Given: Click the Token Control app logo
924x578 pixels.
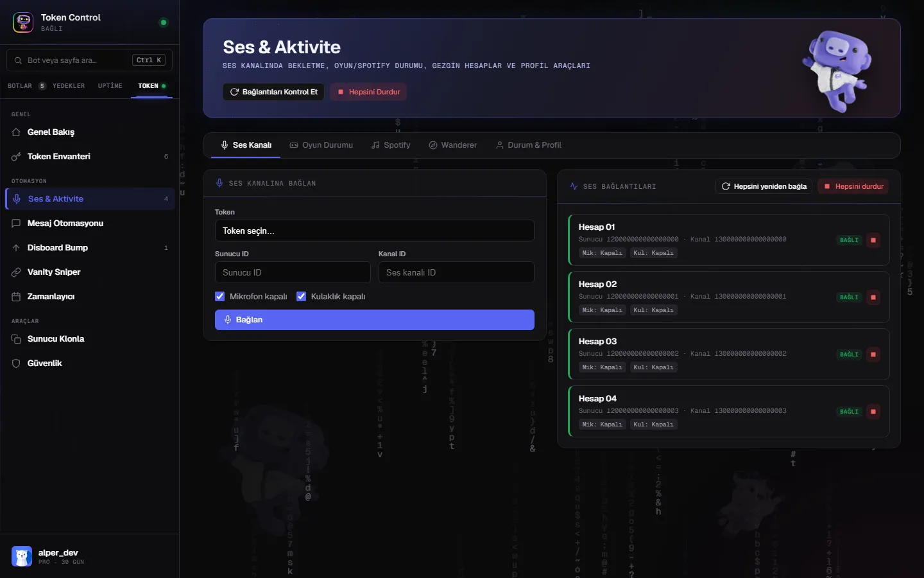Looking at the screenshot, I should pyautogui.click(x=23, y=22).
